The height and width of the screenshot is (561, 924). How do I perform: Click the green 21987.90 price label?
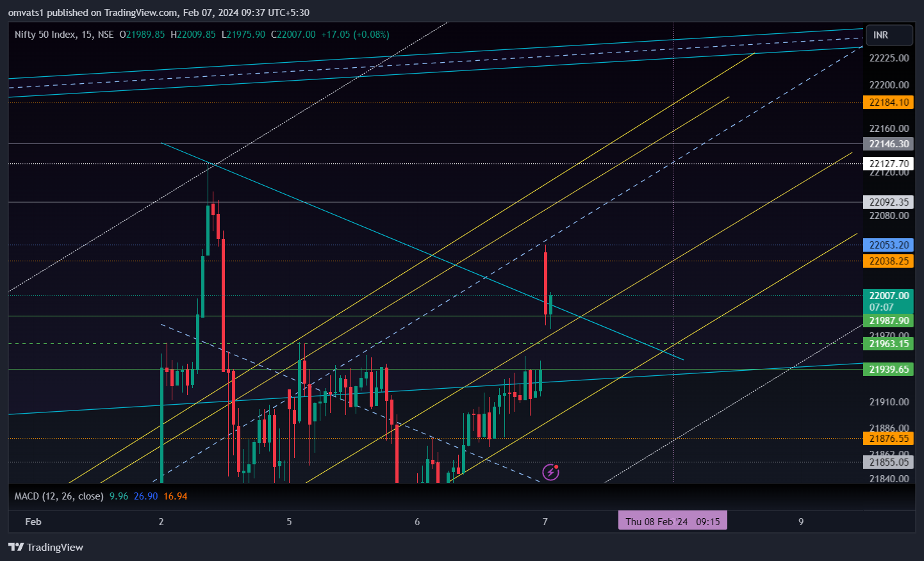pyautogui.click(x=888, y=321)
